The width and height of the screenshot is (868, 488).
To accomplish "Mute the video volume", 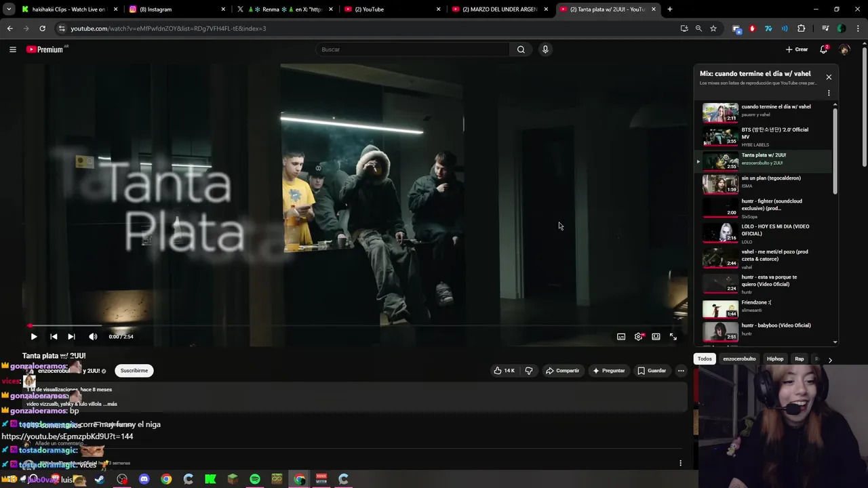I will pyautogui.click(x=93, y=337).
